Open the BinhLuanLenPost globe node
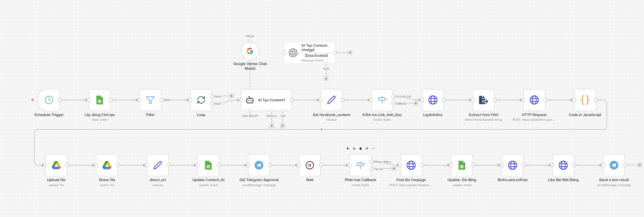 pos(512,165)
